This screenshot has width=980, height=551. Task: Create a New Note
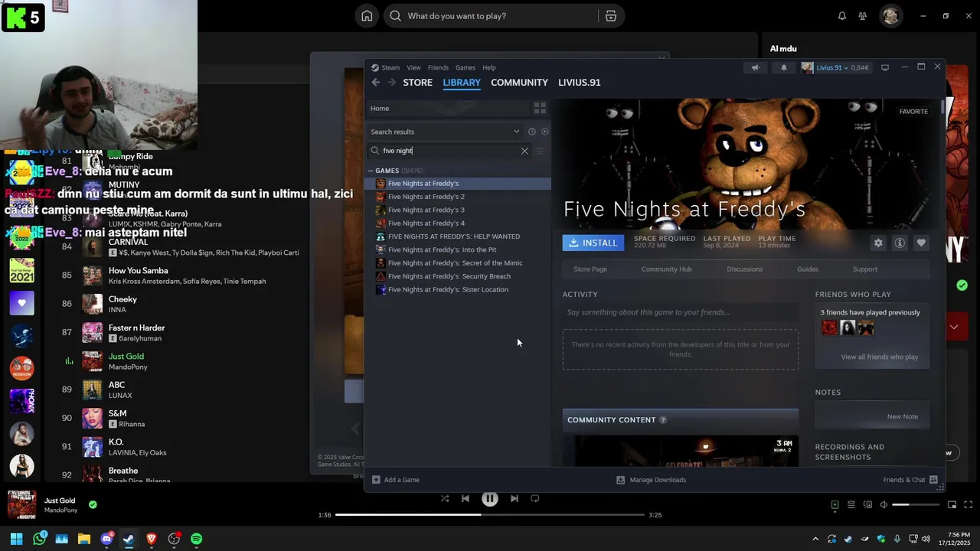tap(903, 417)
